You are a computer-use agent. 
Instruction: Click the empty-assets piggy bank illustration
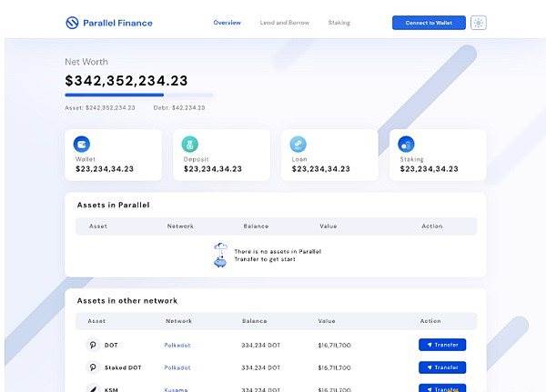point(220,256)
